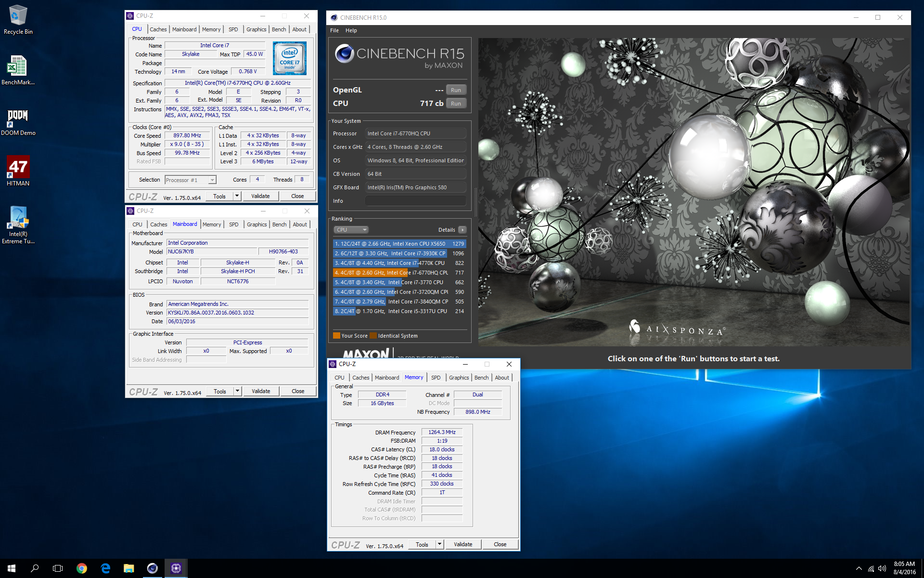This screenshot has width=924, height=578.
Task: Switch to Caches tab in top CPU-Z
Action: (x=158, y=29)
